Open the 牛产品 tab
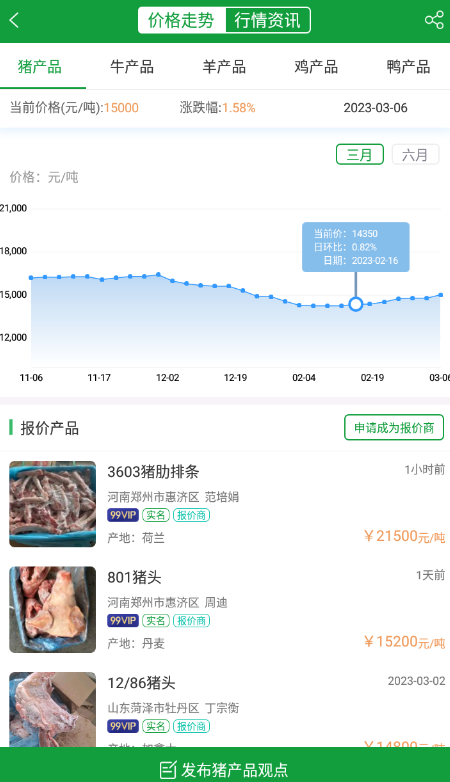Screen dimensions: 450x782 pos(132,67)
